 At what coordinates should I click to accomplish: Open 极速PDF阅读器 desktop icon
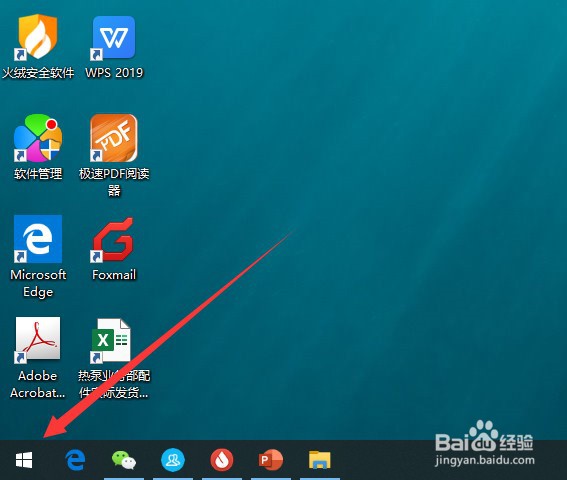[x=114, y=138]
